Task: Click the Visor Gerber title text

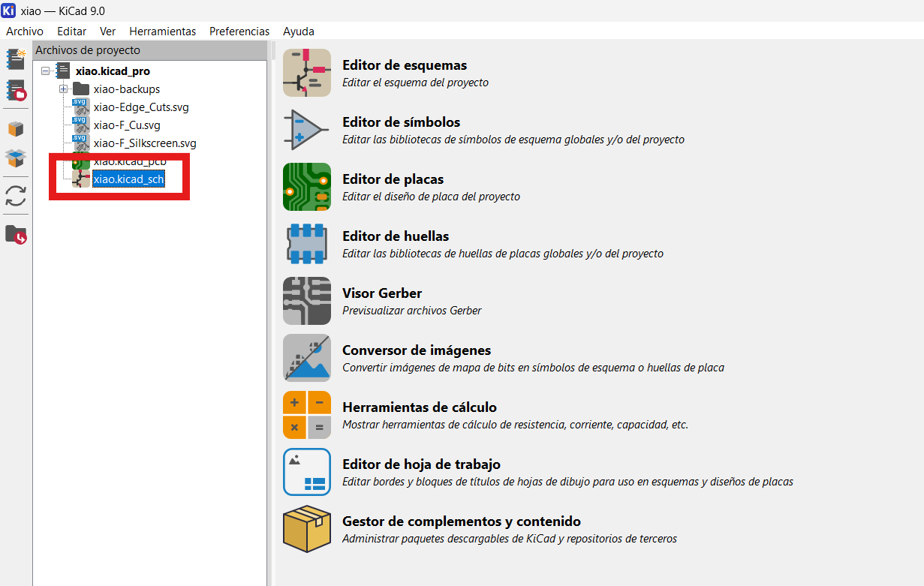Action: (382, 293)
